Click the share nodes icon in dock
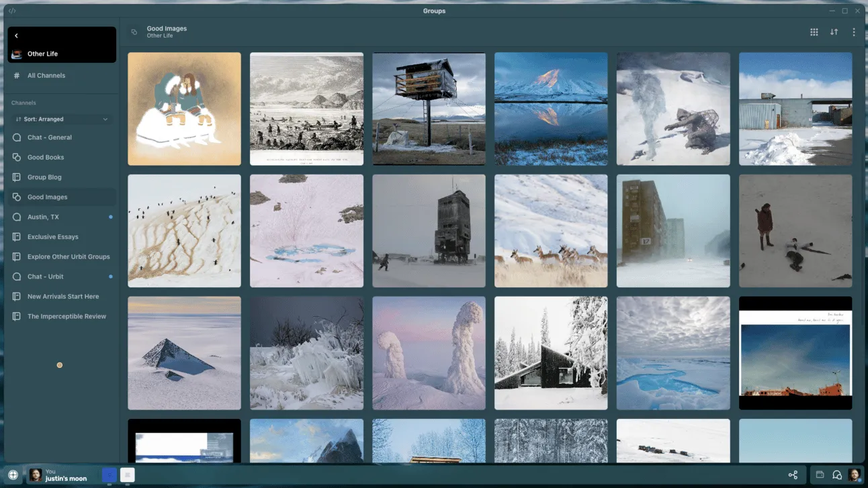Viewport: 868px width, 488px height. (793, 475)
